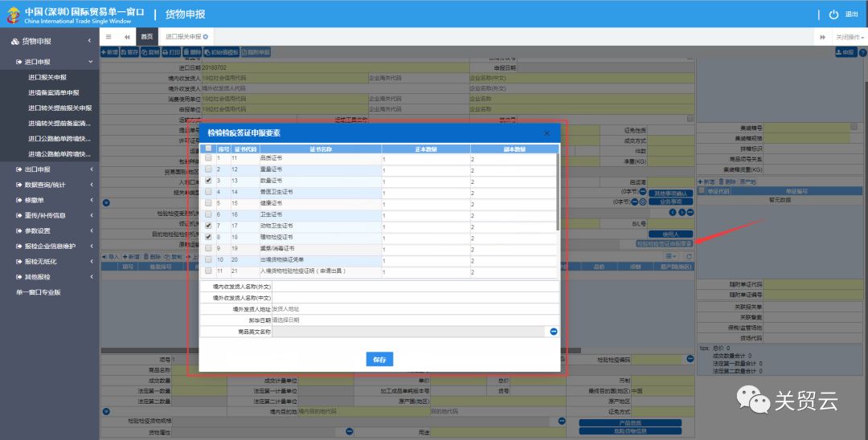Click the 业务事项 button
Image resolution: width=868 pixels, height=440 pixels.
(670, 202)
